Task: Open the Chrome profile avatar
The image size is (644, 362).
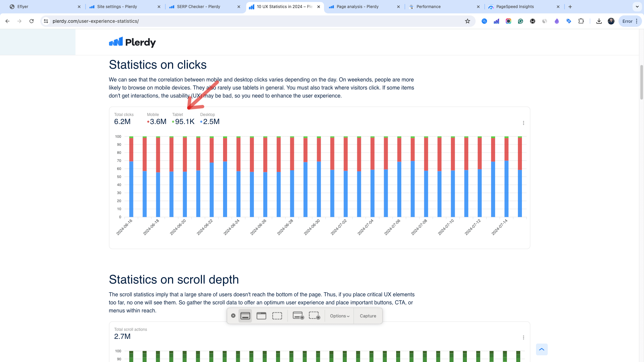Action: pyautogui.click(x=611, y=21)
